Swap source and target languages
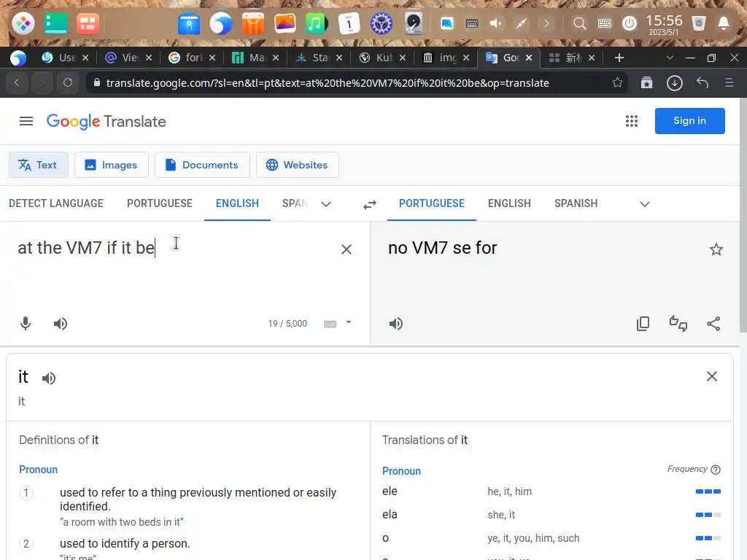 tap(370, 204)
